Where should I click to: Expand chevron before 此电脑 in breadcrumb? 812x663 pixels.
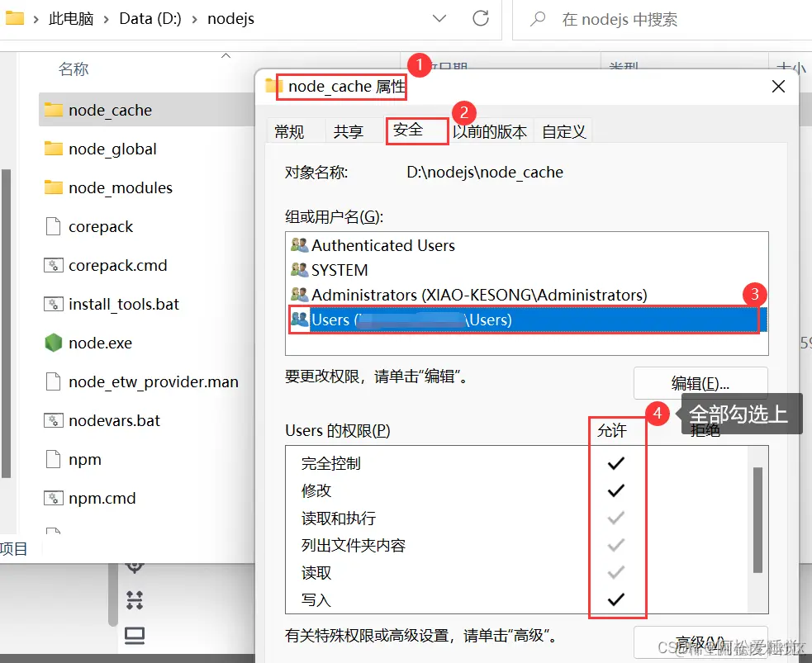click(x=36, y=19)
